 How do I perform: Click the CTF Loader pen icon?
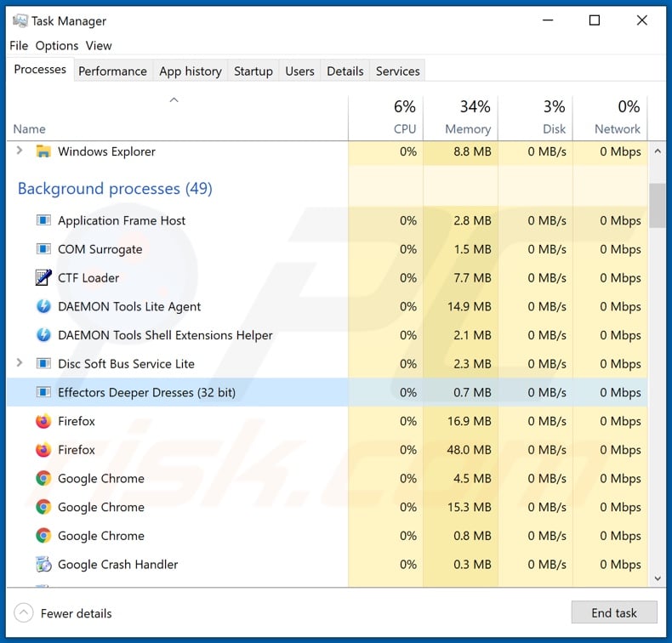pyautogui.click(x=43, y=277)
